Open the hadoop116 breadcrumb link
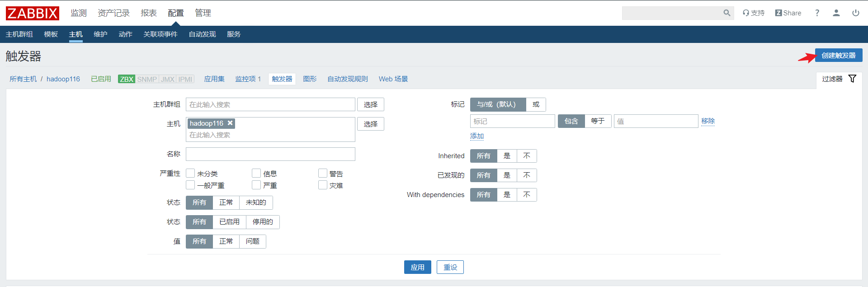The height and width of the screenshot is (287, 868). (63, 79)
